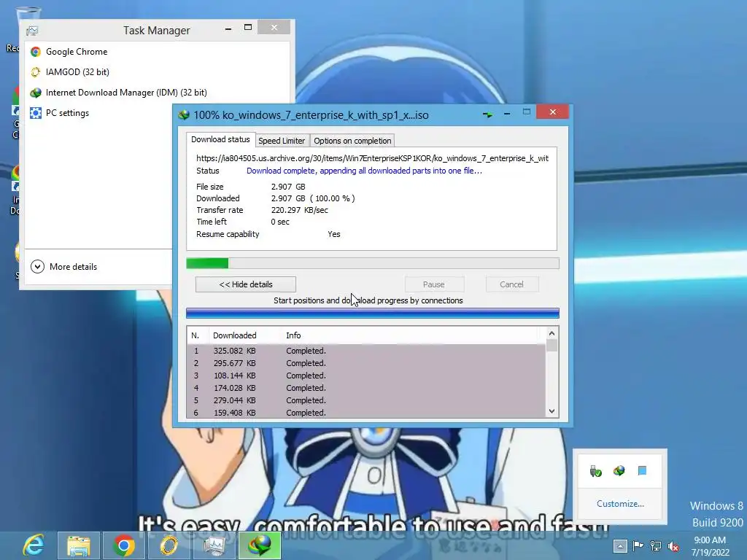This screenshot has height=560, width=747.
Task: Click the Hide details button
Action: click(246, 284)
